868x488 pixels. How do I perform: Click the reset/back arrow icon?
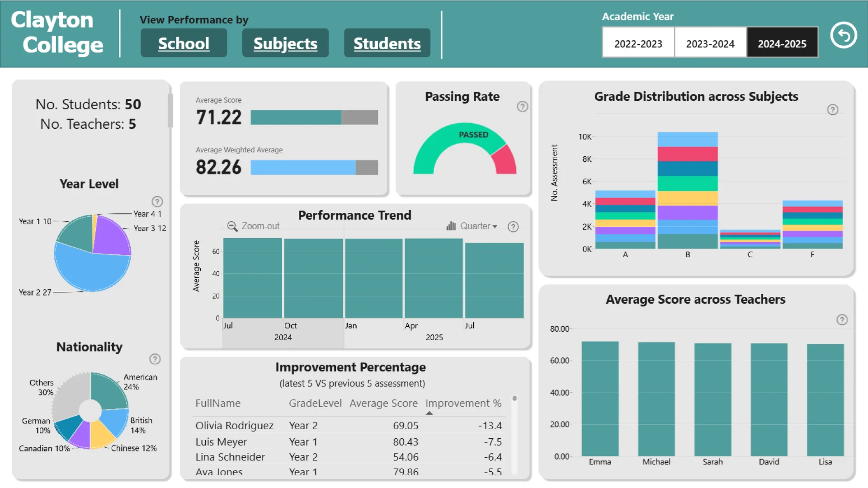[x=843, y=35]
